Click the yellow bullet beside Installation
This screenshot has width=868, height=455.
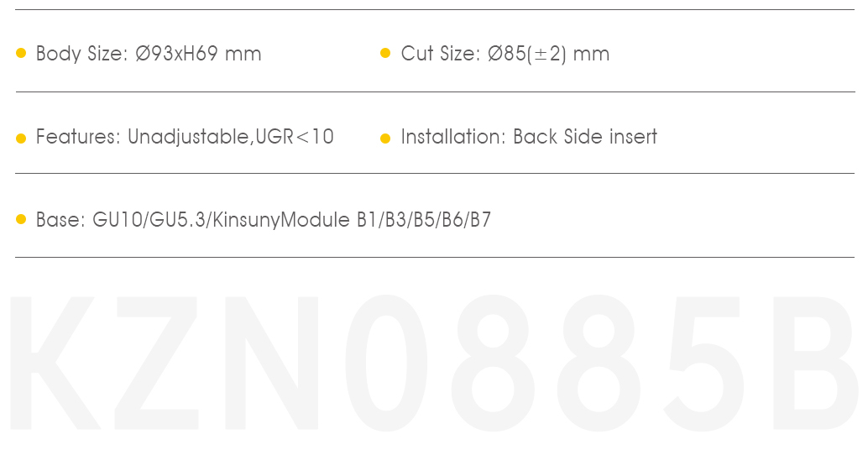click(x=385, y=139)
